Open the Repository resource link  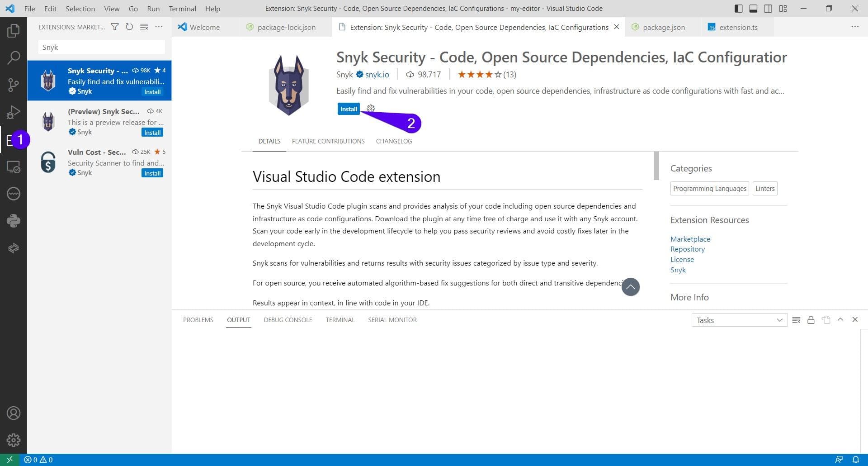pos(687,249)
